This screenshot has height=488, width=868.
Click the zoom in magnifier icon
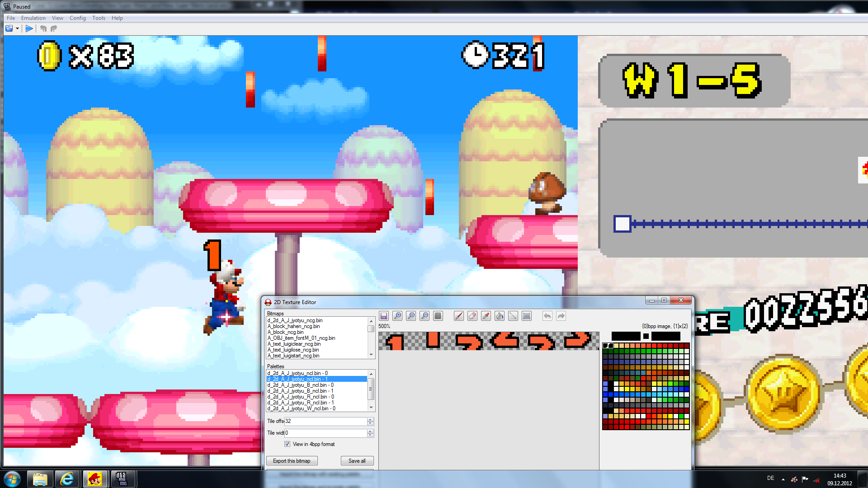[397, 316]
